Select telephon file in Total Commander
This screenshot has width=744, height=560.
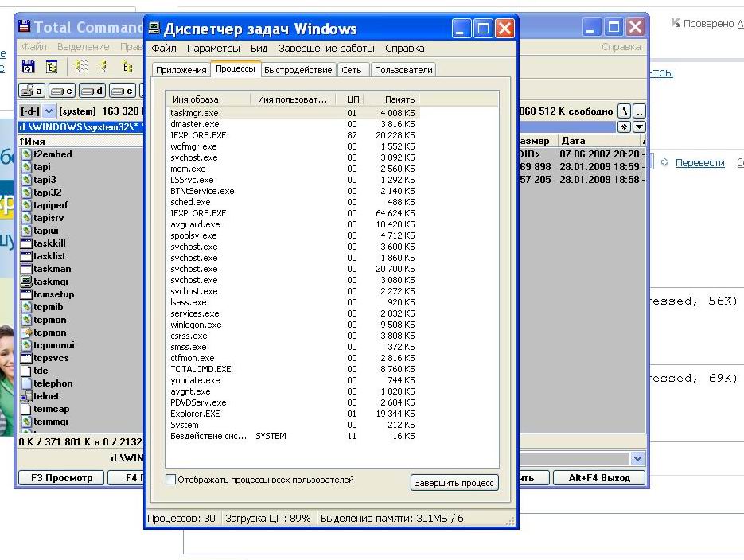53,383
